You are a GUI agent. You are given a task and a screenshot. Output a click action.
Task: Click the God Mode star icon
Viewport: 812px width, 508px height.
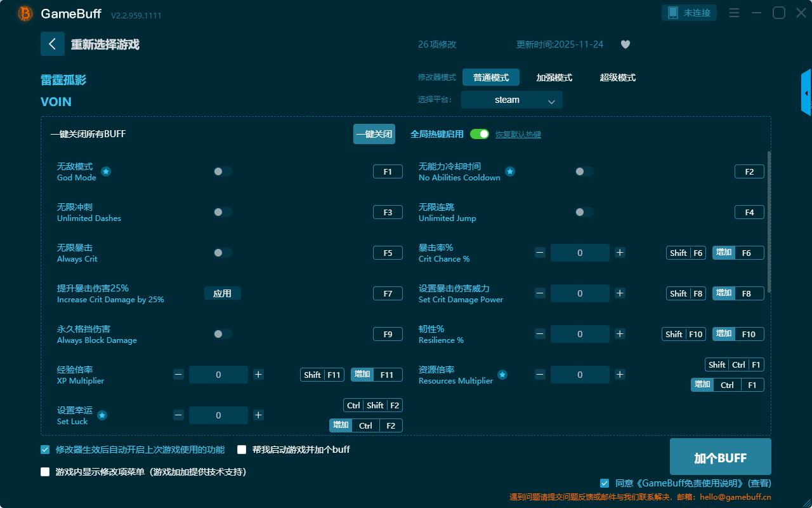point(106,171)
